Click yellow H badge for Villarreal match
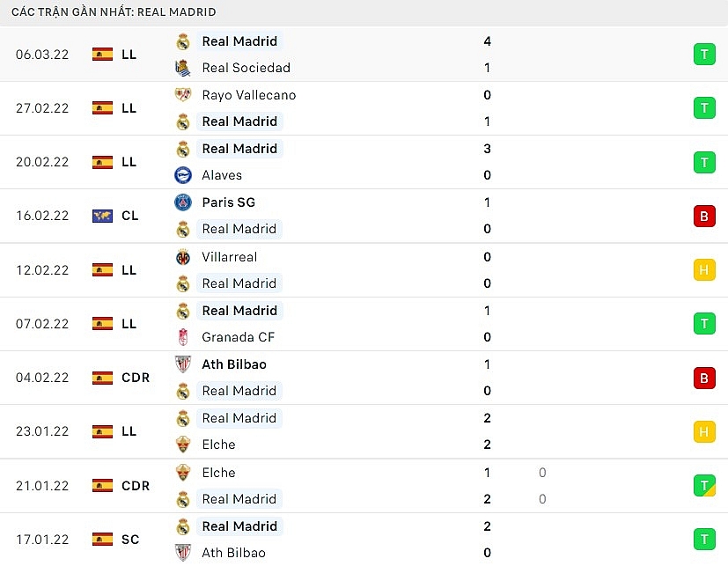The width and height of the screenshot is (728, 566). (x=703, y=270)
